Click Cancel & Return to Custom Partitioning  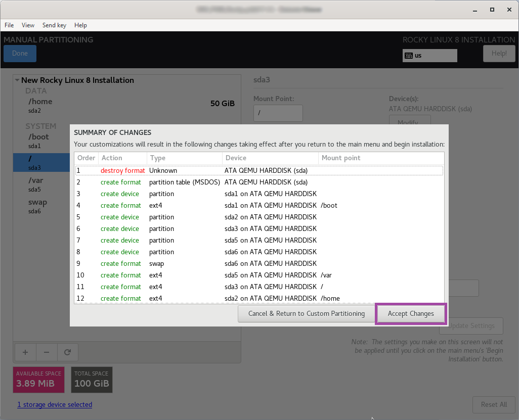[x=307, y=313]
